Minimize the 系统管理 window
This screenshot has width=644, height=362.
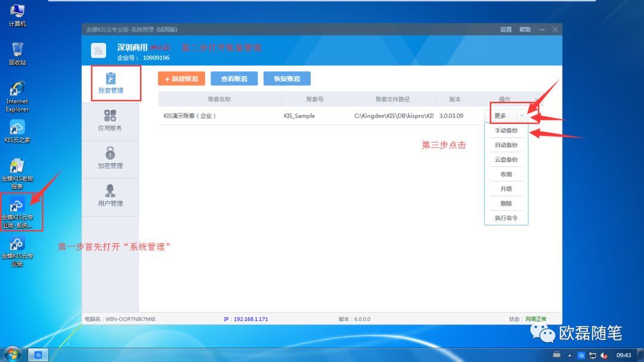[542, 30]
